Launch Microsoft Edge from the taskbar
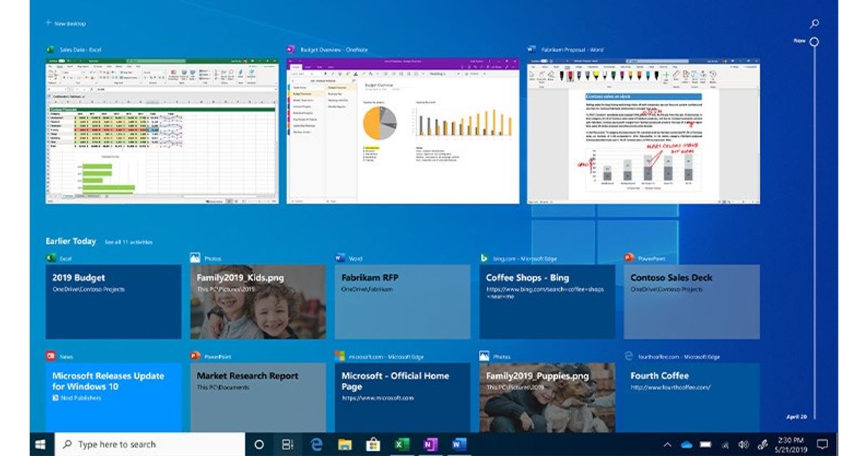Screen dimensions: 868x456 (316, 444)
